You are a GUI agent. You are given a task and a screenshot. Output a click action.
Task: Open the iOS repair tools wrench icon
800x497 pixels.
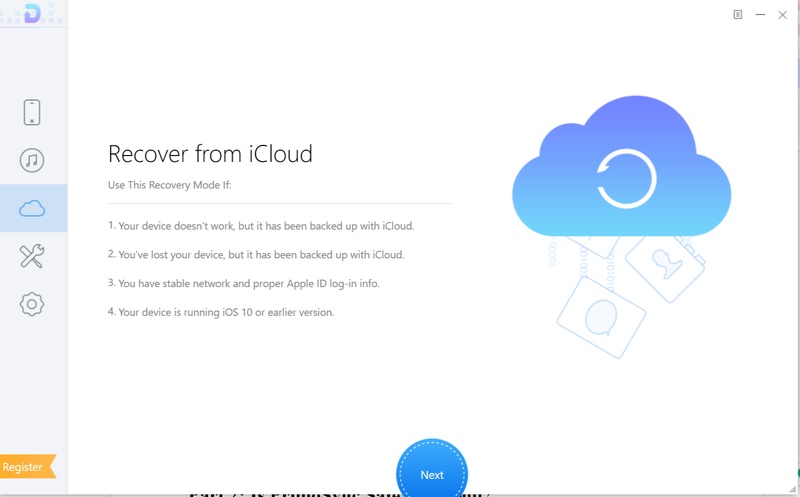32,256
